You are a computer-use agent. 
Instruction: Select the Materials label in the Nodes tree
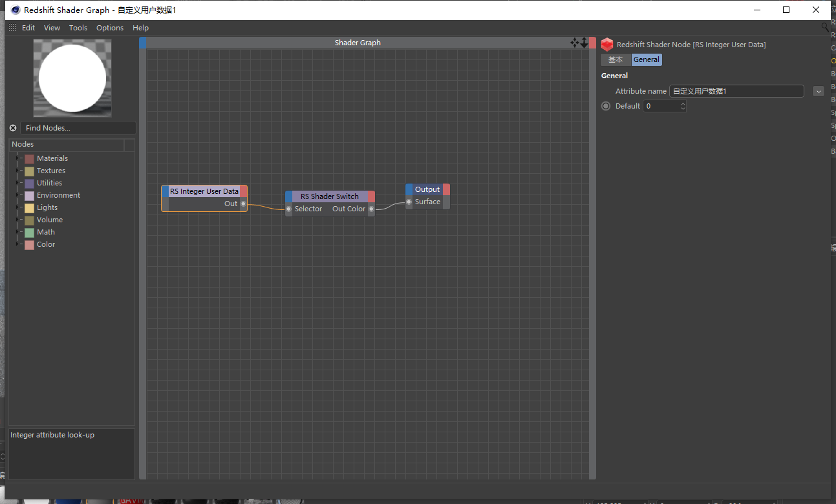(52, 158)
